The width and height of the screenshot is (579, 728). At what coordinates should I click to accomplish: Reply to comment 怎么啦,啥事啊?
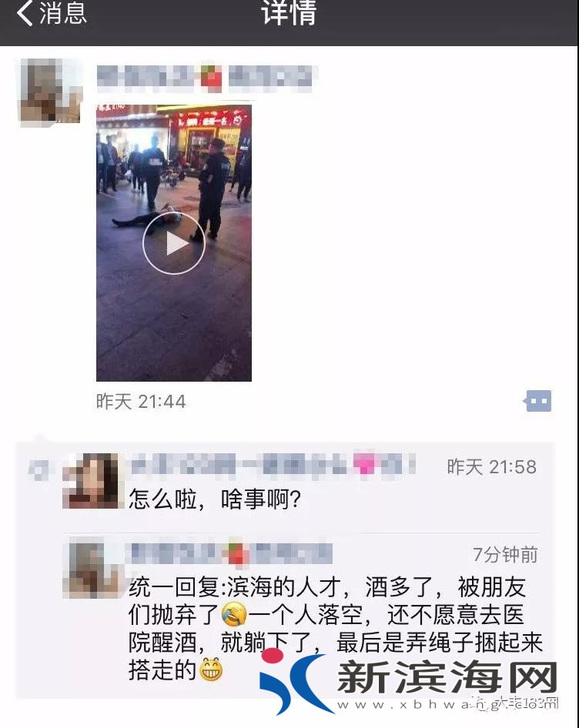[x=214, y=499]
